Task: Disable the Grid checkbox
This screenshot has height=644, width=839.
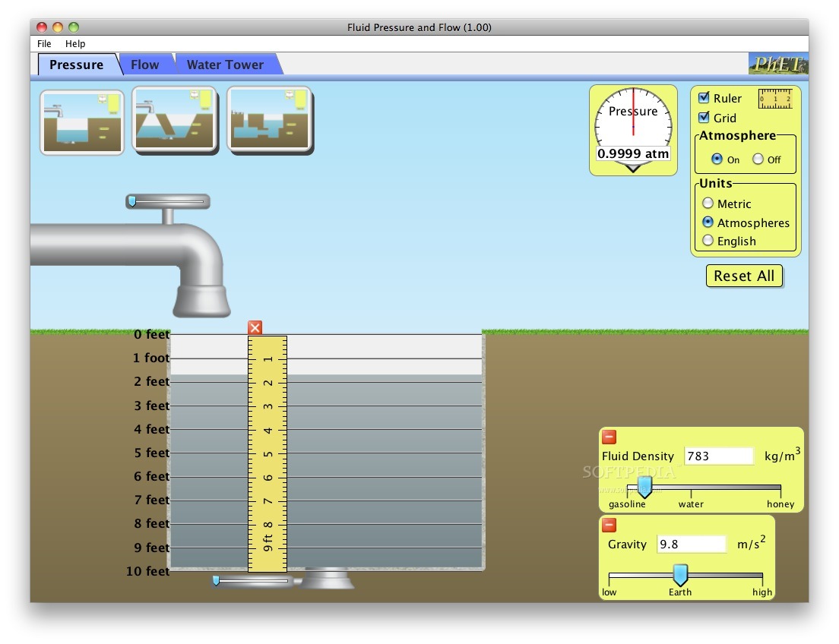Action: (x=704, y=118)
